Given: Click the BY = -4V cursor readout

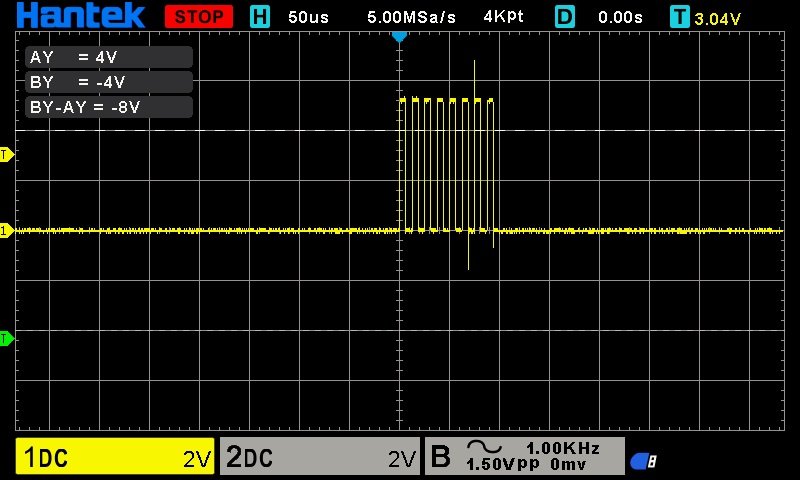Looking at the screenshot, I should tap(109, 82).
